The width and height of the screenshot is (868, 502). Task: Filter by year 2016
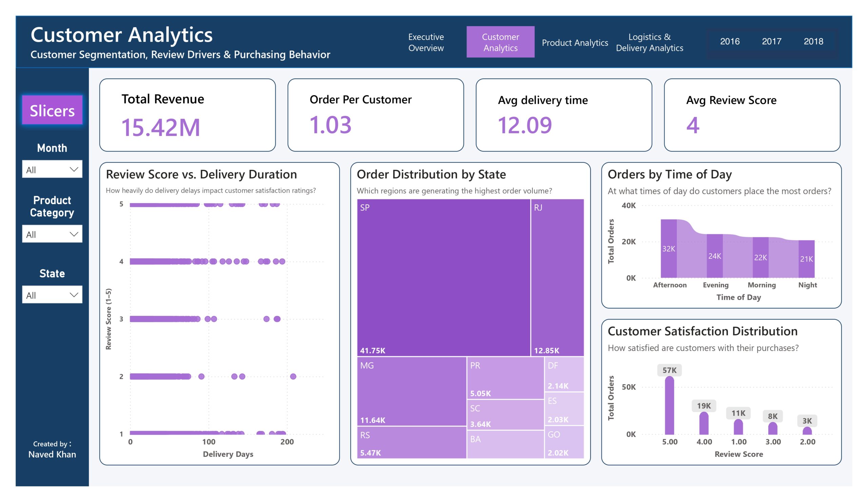click(730, 41)
